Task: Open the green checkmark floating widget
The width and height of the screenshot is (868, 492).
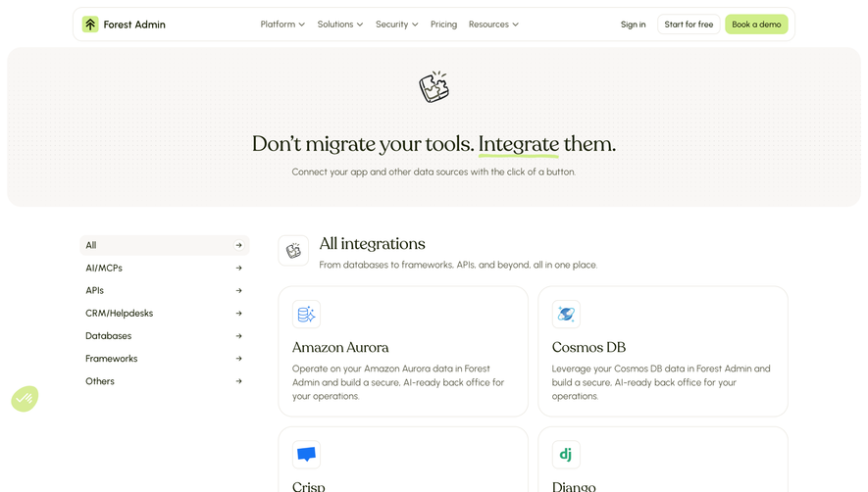Action: (25, 399)
